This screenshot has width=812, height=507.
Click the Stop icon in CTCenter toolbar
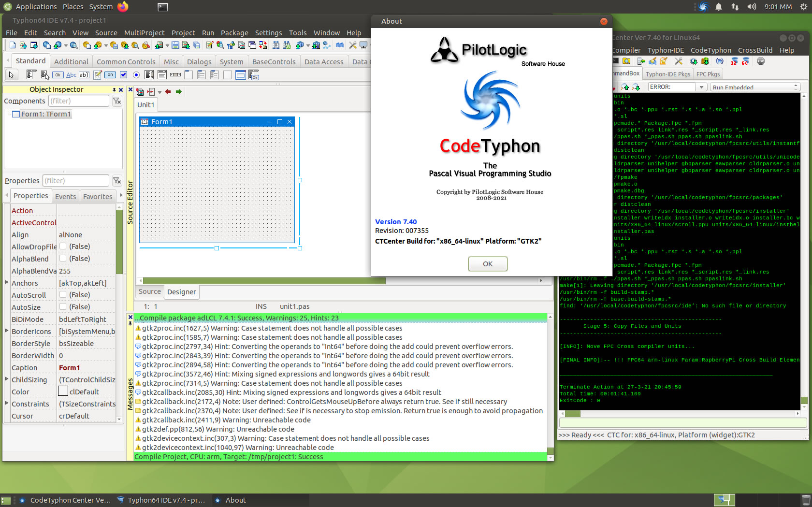760,61
